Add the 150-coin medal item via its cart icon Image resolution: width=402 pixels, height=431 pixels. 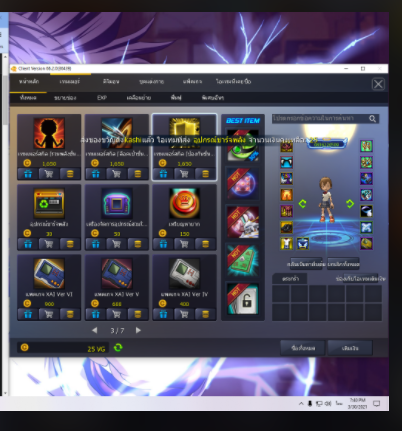coord(184,244)
